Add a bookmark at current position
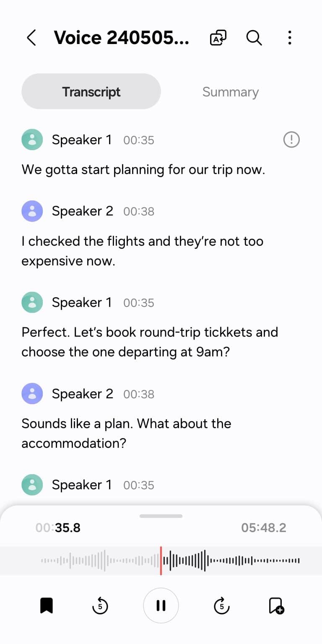 [x=276, y=605]
